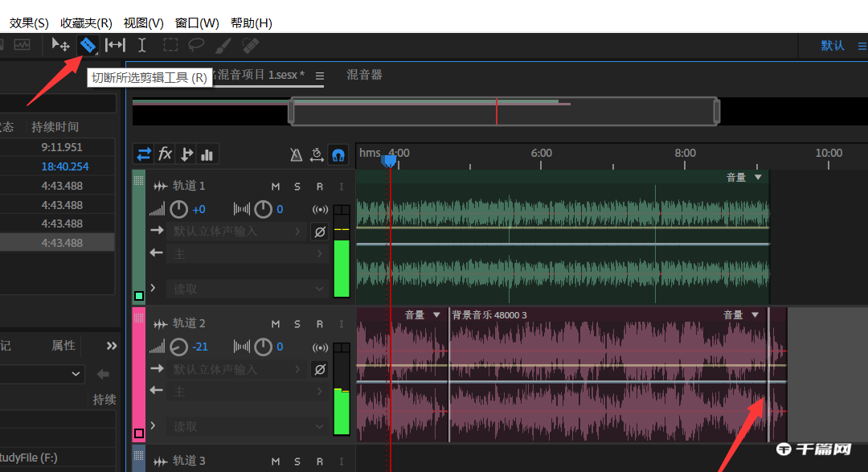The image size is (868, 472).
Task: Select the Time Selection I-beam tool
Action: tap(141, 45)
